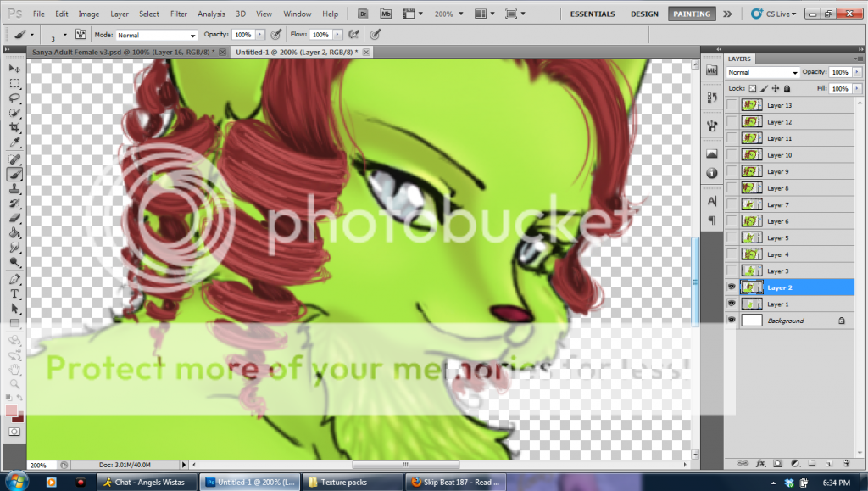Switch to the DESIGN workspace
868x491 pixels.
coord(644,14)
